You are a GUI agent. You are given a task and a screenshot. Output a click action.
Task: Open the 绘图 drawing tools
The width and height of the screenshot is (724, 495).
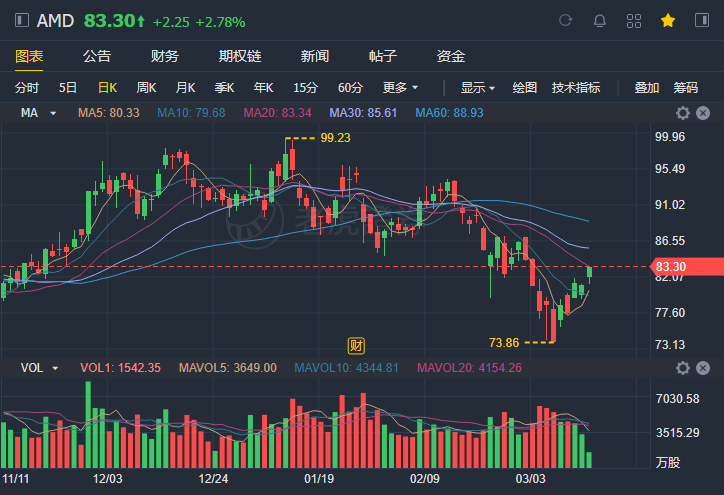coord(525,87)
